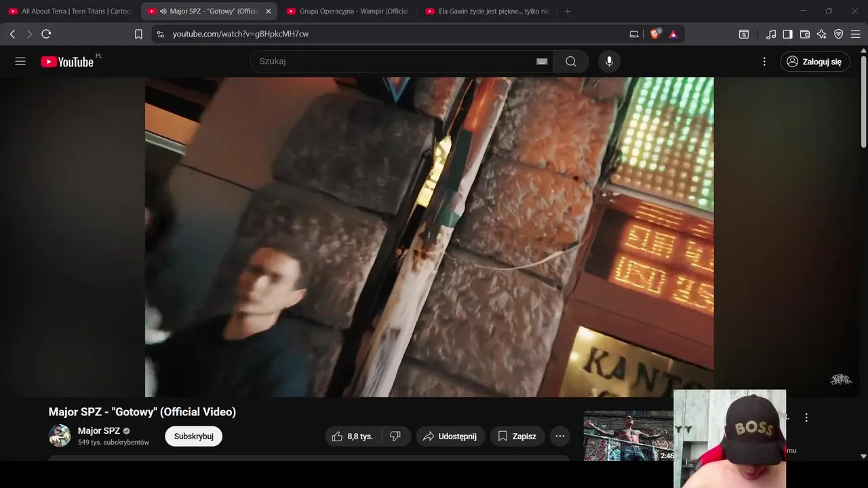Toggle the browser sidebar panel
The image size is (868, 488).
click(x=788, y=34)
